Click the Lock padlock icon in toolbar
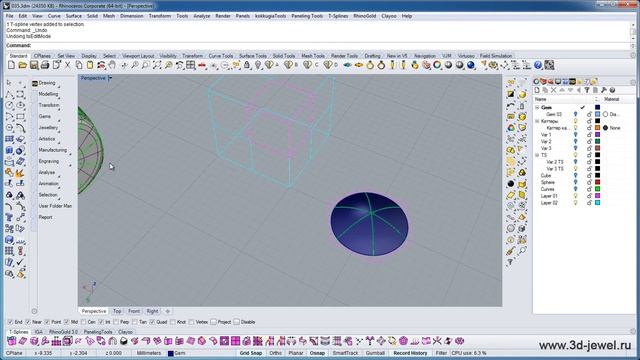 coord(247,65)
